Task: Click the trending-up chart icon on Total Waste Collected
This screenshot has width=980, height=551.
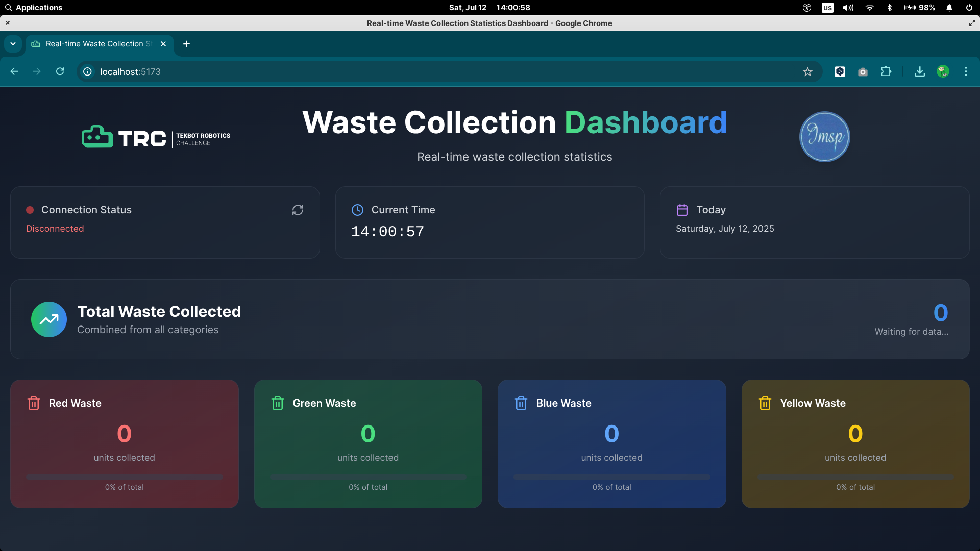Action: (x=48, y=319)
